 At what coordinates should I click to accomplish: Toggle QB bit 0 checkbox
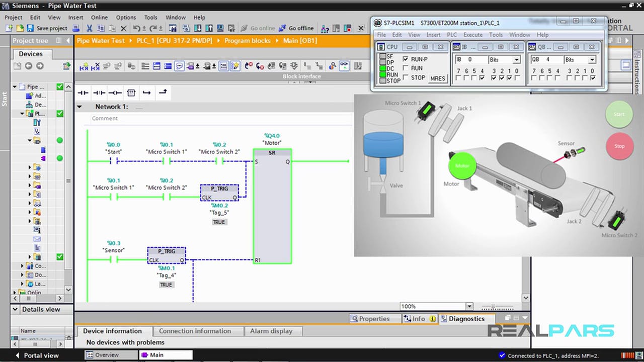click(593, 78)
